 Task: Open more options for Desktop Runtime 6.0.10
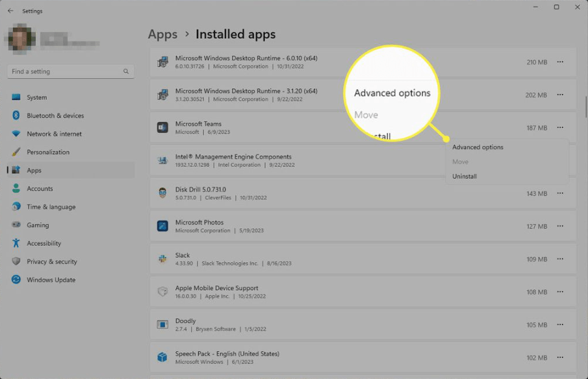tap(560, 62)
